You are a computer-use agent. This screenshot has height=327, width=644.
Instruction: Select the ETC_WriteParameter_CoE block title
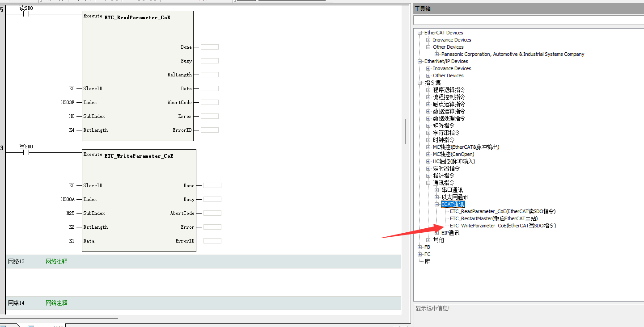[x=139, y=156]
